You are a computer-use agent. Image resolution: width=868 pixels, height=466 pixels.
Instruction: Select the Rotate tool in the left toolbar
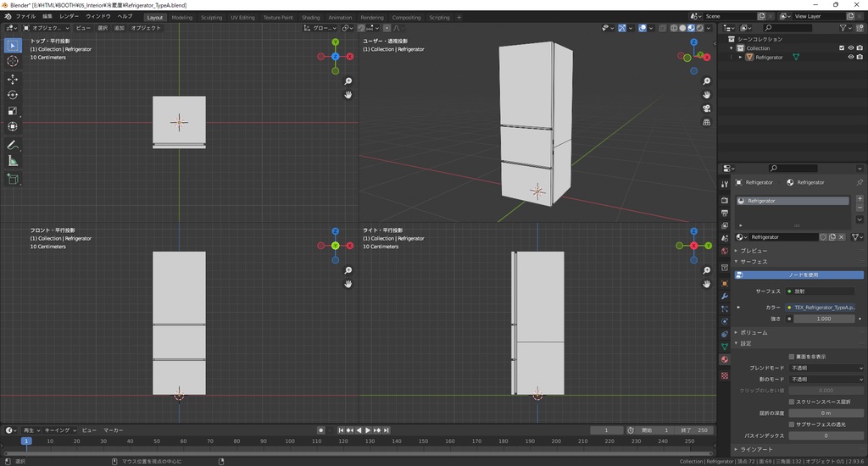pyautogui.click(x=13, y=95)
